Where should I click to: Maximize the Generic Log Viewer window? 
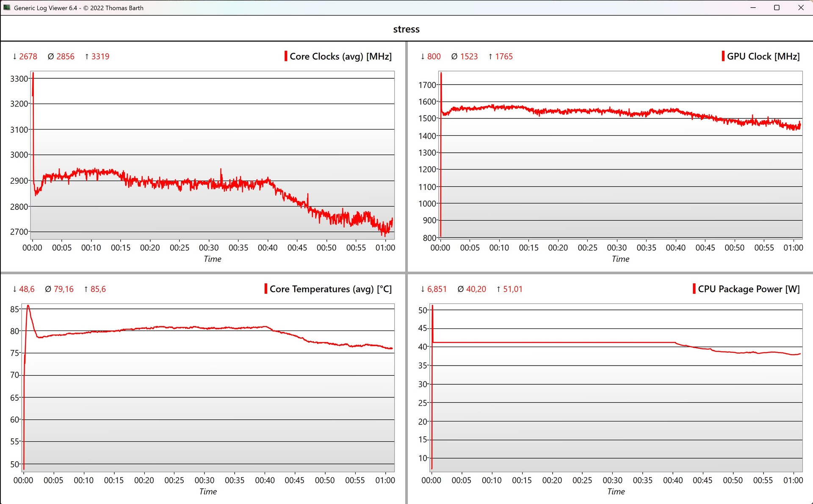[x=777, y=8]
